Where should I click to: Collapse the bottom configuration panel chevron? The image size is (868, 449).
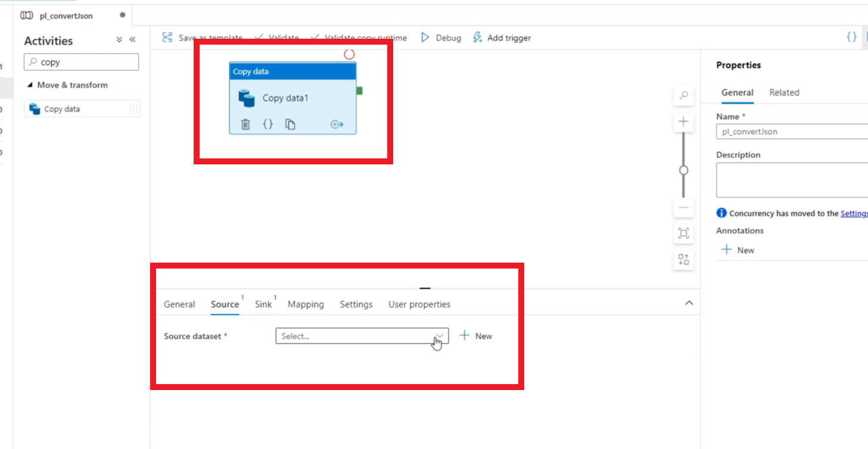tap(689, 303)
